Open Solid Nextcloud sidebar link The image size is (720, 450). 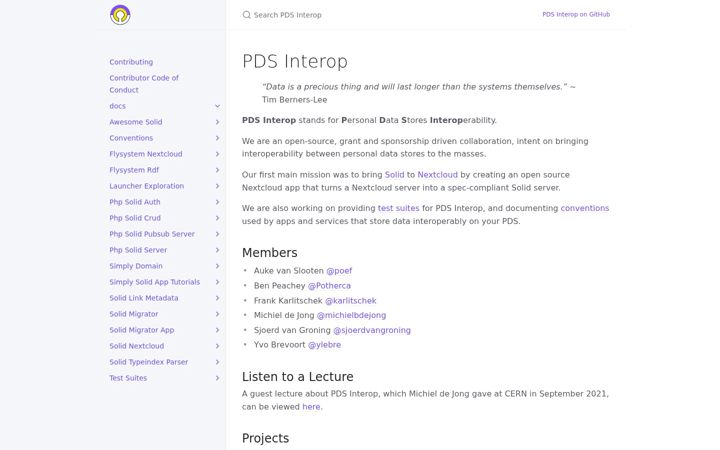[x=136, y=346]
